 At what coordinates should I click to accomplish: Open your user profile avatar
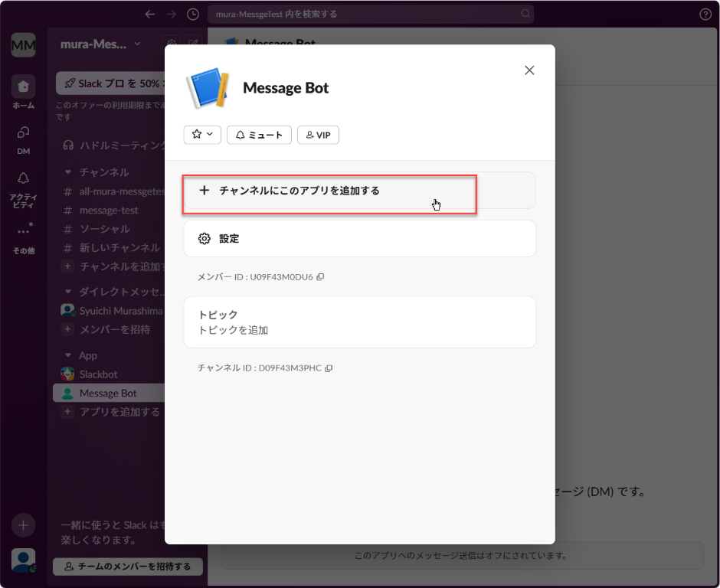click(x=24, y=560)
